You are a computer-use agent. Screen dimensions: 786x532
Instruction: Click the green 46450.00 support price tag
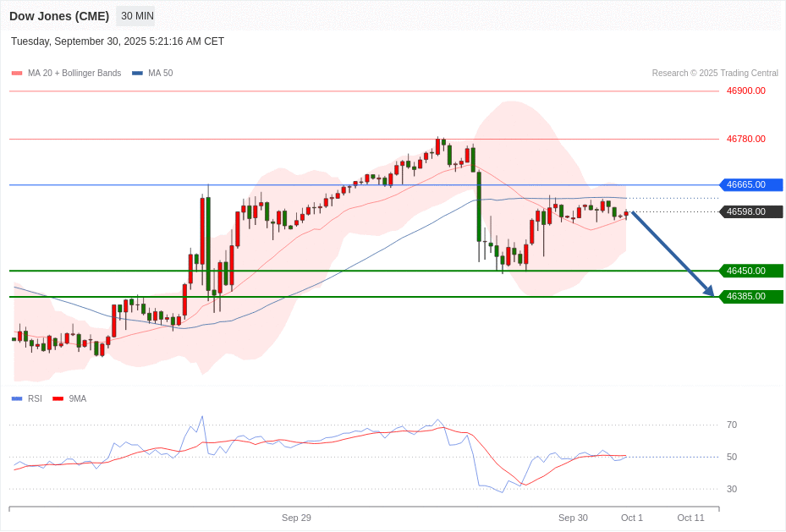coord(751,271)
